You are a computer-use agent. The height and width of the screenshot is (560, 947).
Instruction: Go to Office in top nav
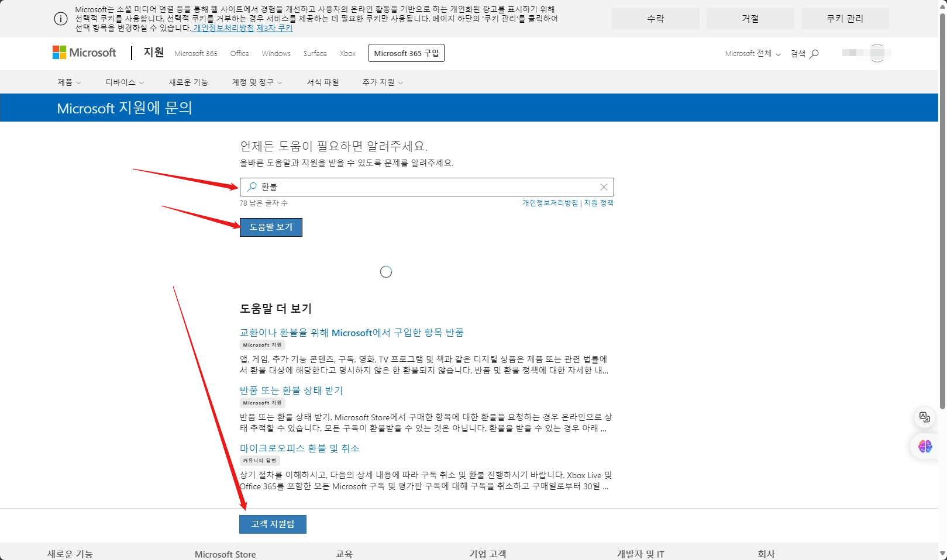[x=240, y=54]
